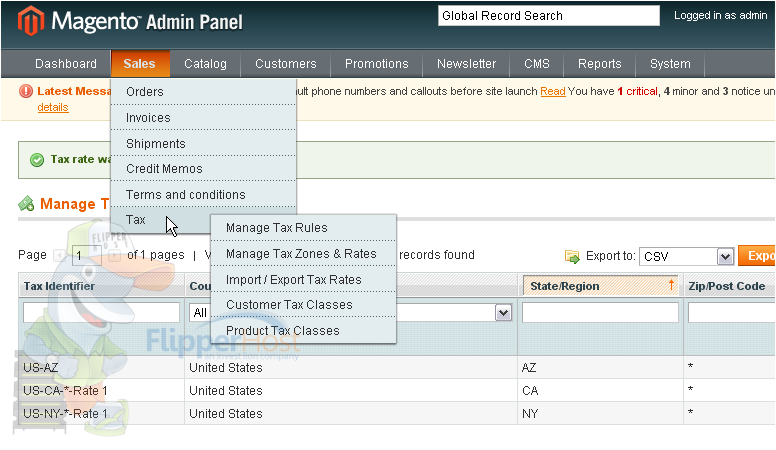This screenshot has height=450, width=776.
Task: Click United States in the US-NY row
Action: click(226, 414)
